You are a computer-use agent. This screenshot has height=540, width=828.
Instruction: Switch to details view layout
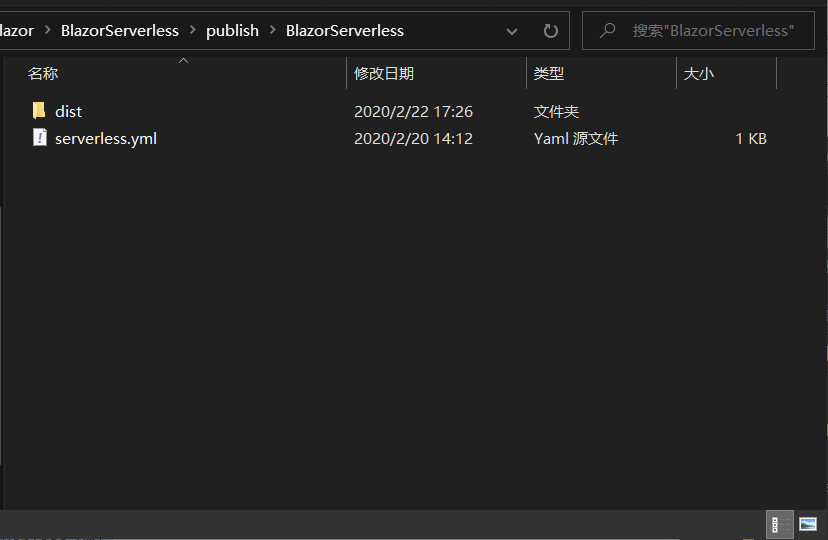point(779,524)
